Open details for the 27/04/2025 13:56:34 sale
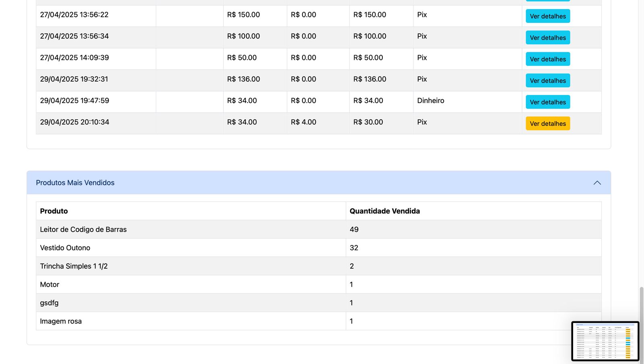The width and height of the screenshot is (644, 364). 547,38
